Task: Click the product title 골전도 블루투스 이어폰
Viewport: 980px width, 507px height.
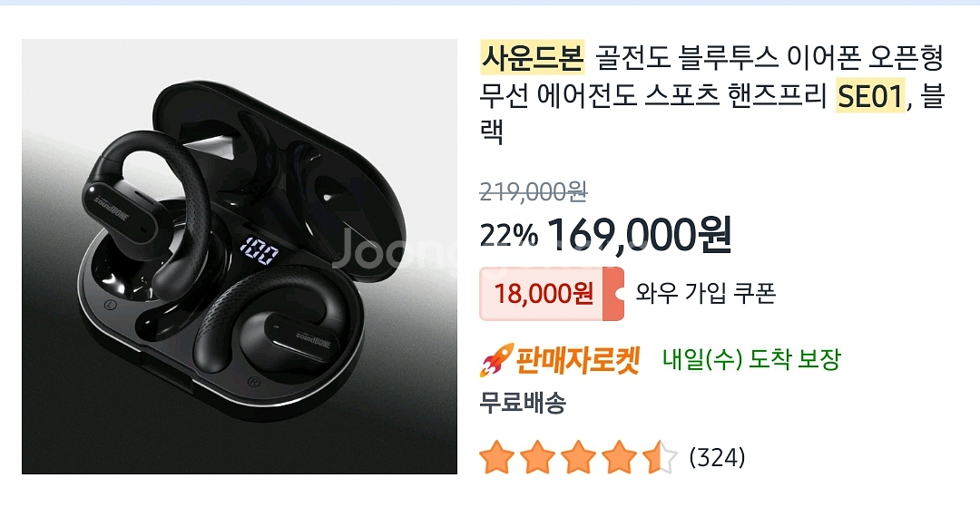Action: click(687, 57)
